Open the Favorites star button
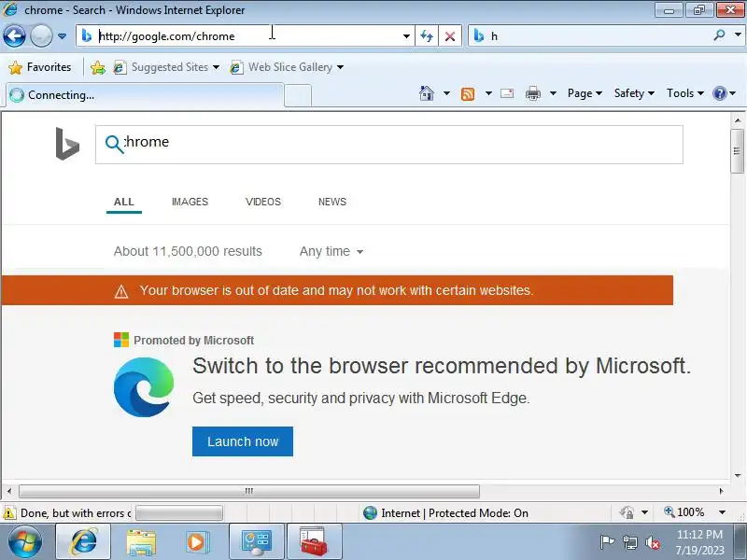Screen dimensions: 747x560 click(x=40, y=67)
